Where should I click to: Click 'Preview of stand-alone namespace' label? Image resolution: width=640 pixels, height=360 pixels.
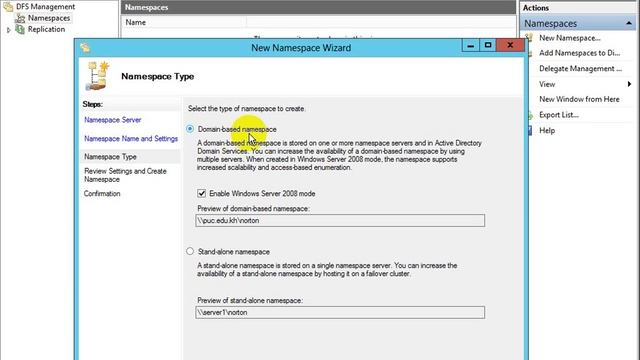point(250,300)
